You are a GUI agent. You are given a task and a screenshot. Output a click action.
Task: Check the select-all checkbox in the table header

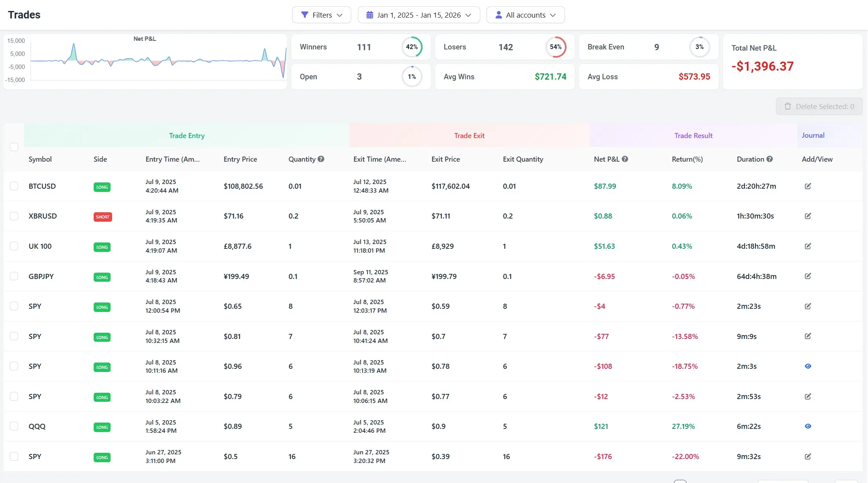point(14,147)
